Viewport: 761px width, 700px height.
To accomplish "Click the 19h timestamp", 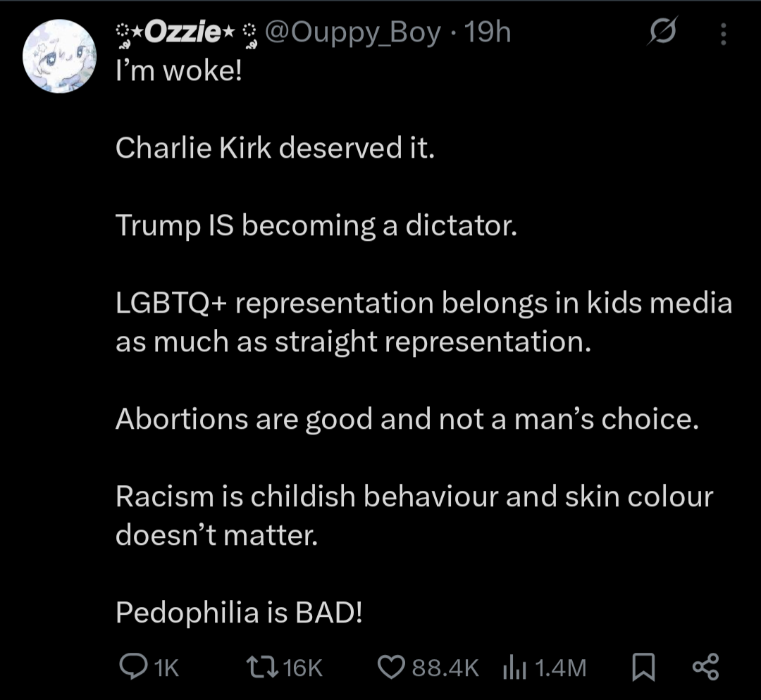I will pyautogui.click(x=488, y=33).
